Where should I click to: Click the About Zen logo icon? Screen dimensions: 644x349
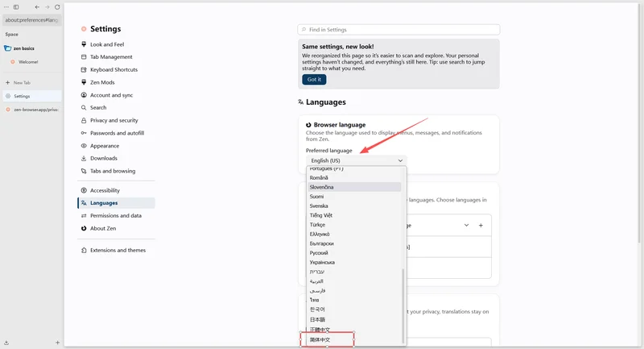coord(84,229)
